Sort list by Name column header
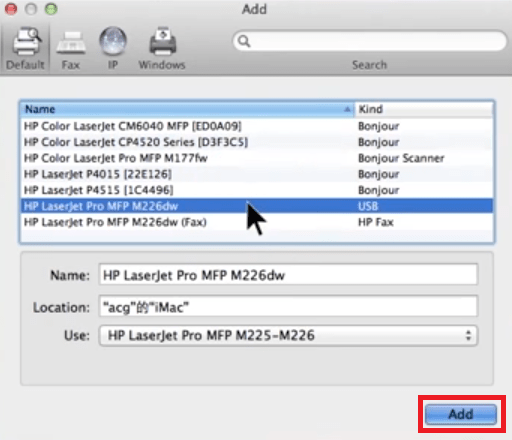Screen dimensions: 512x440 click(188, 109)
